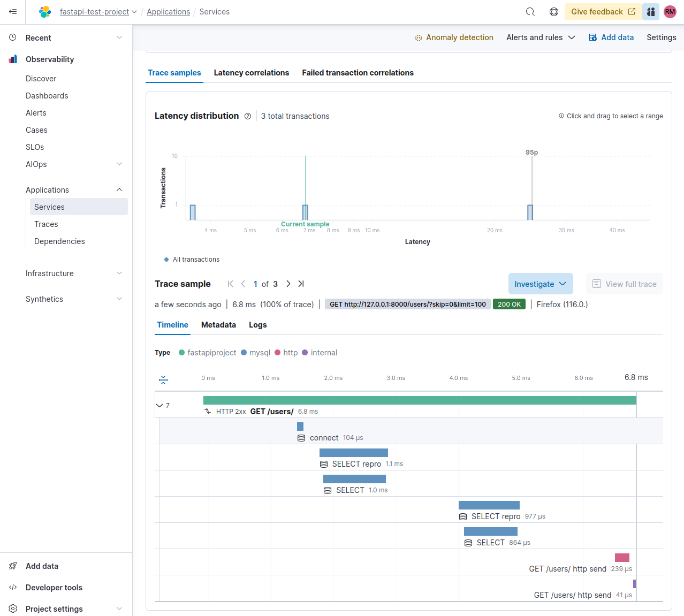Open the help lifebuoy icon
This screenshot has height=616, width=684.
point(554,12)
